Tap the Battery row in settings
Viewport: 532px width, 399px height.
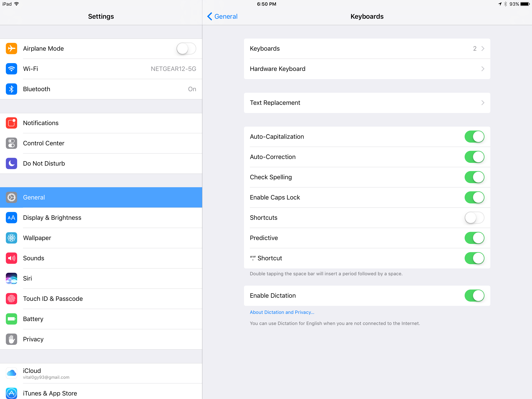tap(101, 319)
